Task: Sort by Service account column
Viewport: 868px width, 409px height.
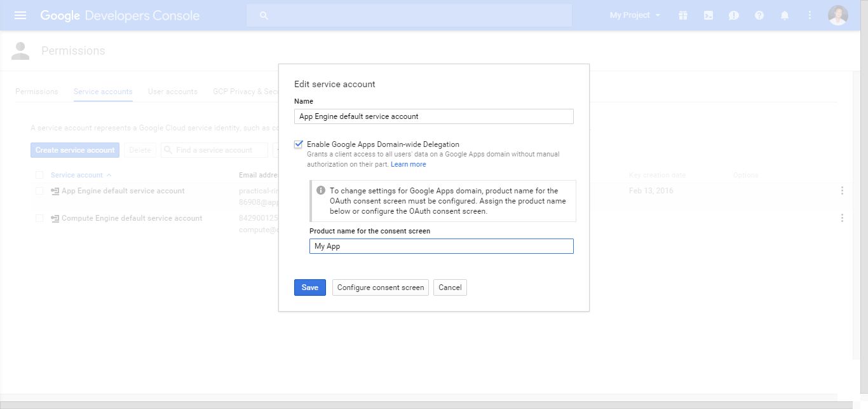Action: pyautogui.click(x=81, y=175)
